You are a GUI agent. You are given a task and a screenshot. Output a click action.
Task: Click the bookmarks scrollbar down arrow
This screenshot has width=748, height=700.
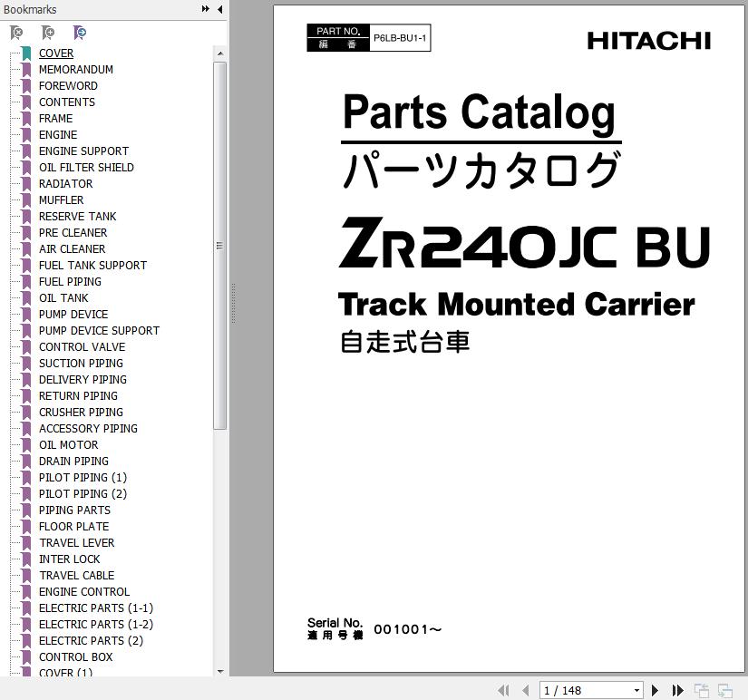click(220, 671)
